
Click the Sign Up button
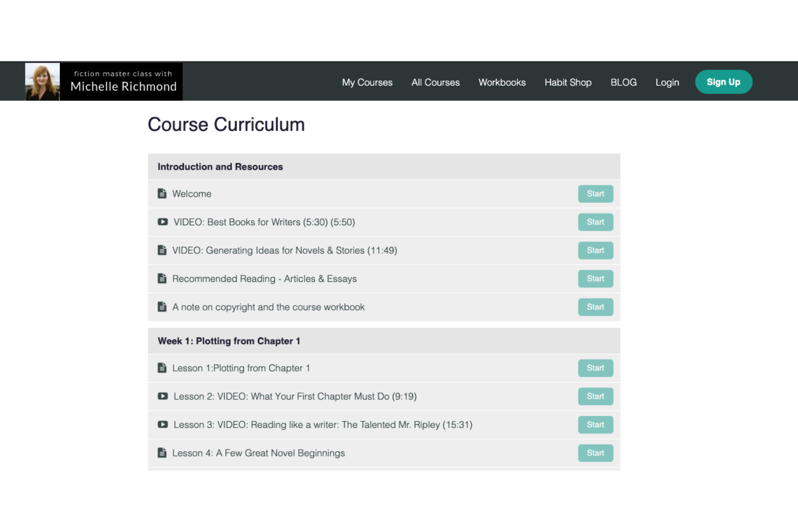(724, 81)
